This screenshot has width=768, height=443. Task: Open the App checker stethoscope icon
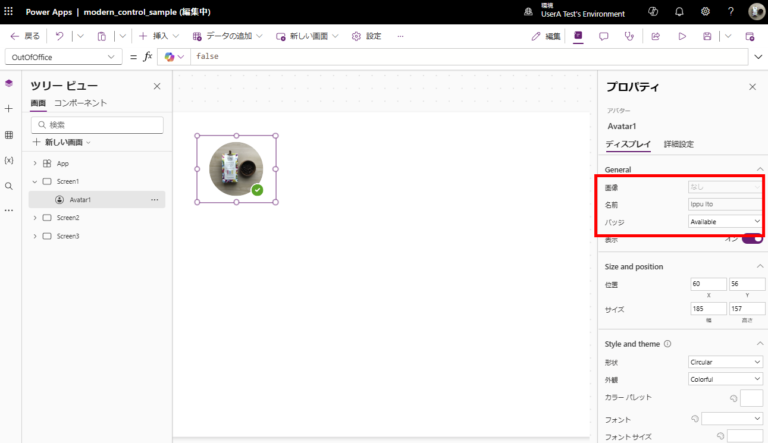(x=629, y=36)
